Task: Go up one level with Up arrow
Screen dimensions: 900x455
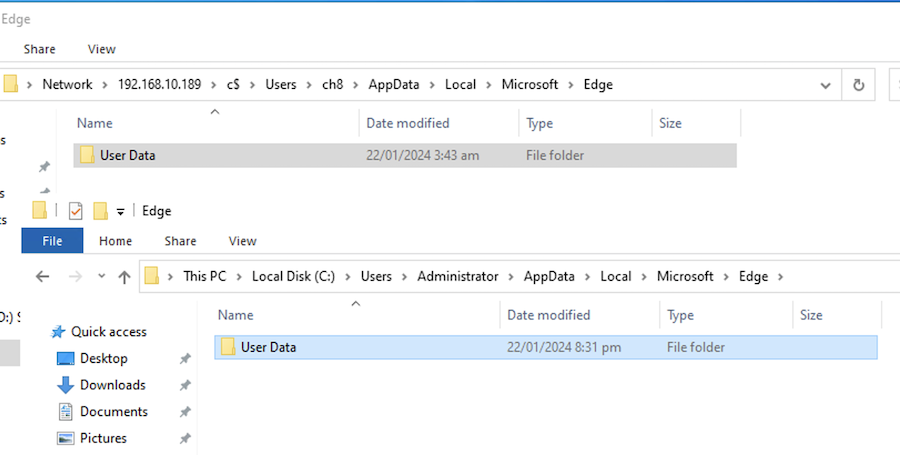Action: pos(124,277)
